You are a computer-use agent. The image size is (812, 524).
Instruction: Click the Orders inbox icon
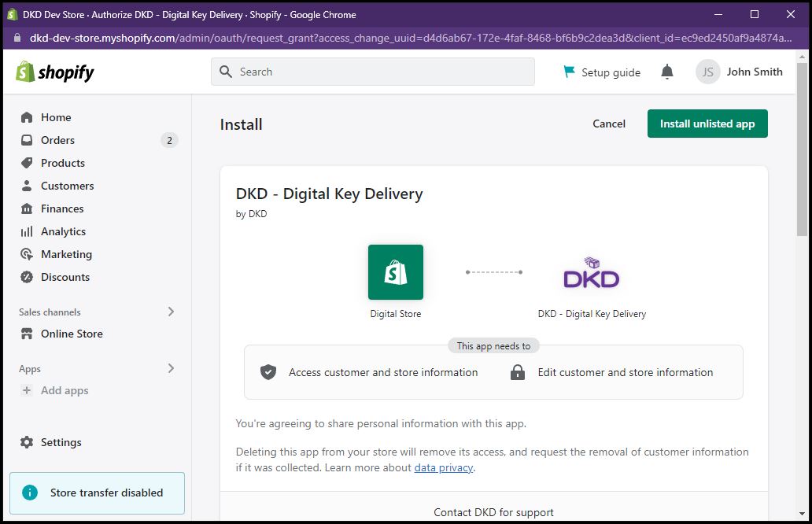[x=27, y=140]
